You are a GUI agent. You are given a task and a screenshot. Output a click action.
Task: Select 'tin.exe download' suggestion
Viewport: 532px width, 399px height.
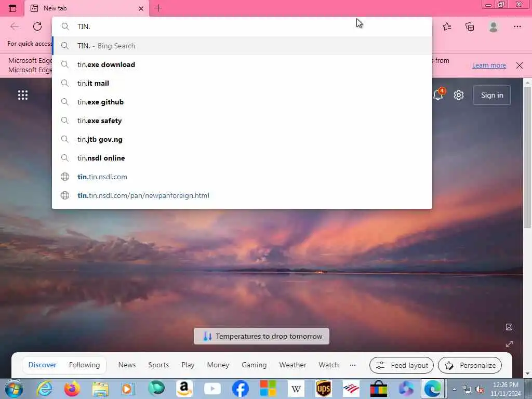pyautogui.click(x=242, y=64)
